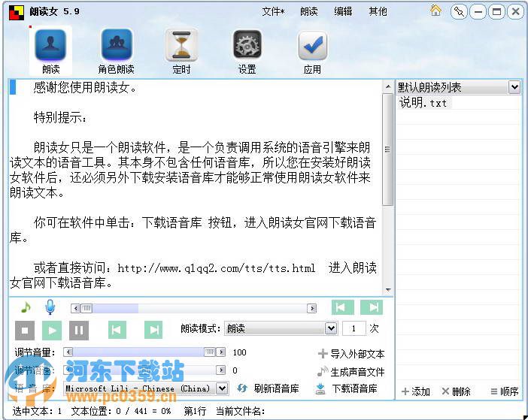Click 刷新语音库 refresh voice library

coord(268,388)
